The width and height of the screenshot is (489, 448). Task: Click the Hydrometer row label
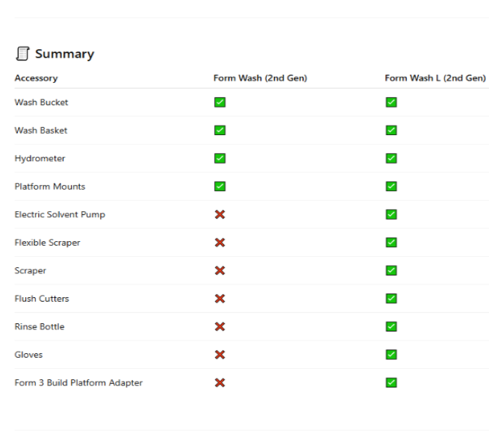[40, 158]
